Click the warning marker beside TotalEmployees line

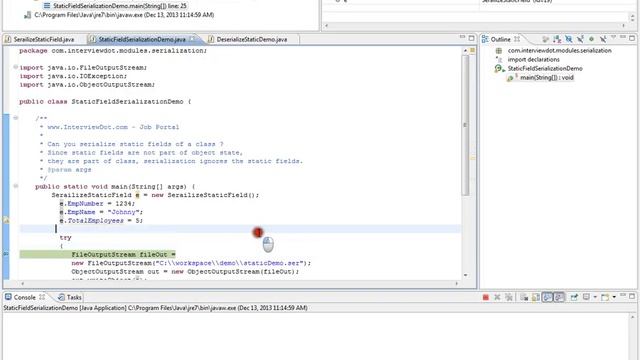(6, 220)
